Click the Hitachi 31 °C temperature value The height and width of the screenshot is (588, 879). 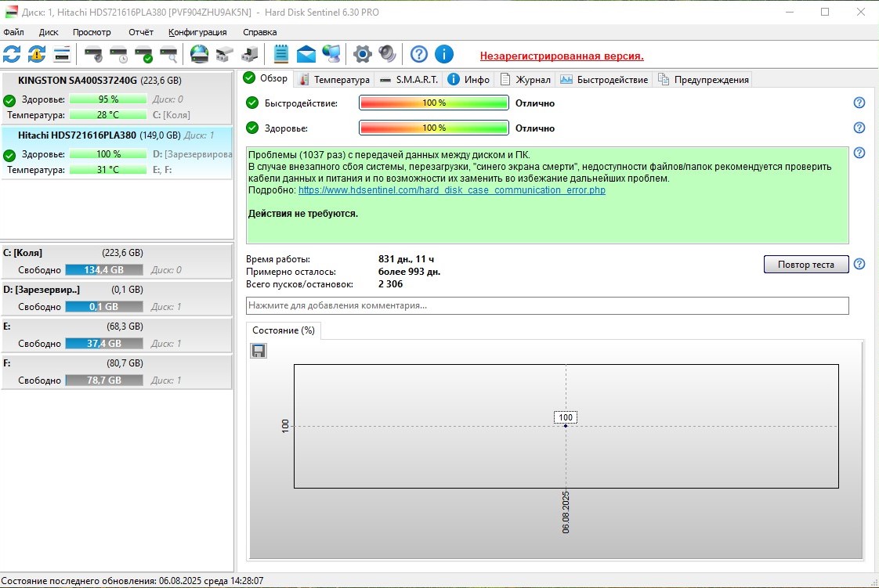[108, 170]
